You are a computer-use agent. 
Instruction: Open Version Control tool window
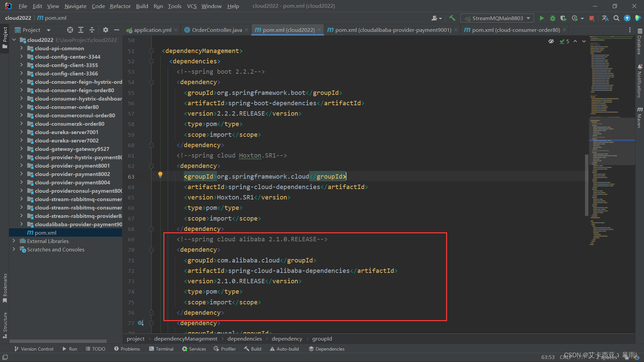(x=34, y=349)
